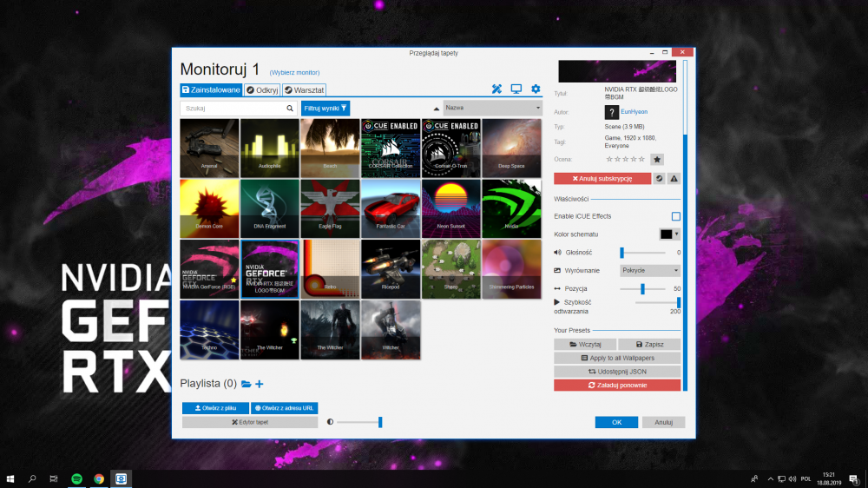Click Otwórz z pliku button
The height and width of the screenshot is (488, 868).
click(x=215, y=408)
